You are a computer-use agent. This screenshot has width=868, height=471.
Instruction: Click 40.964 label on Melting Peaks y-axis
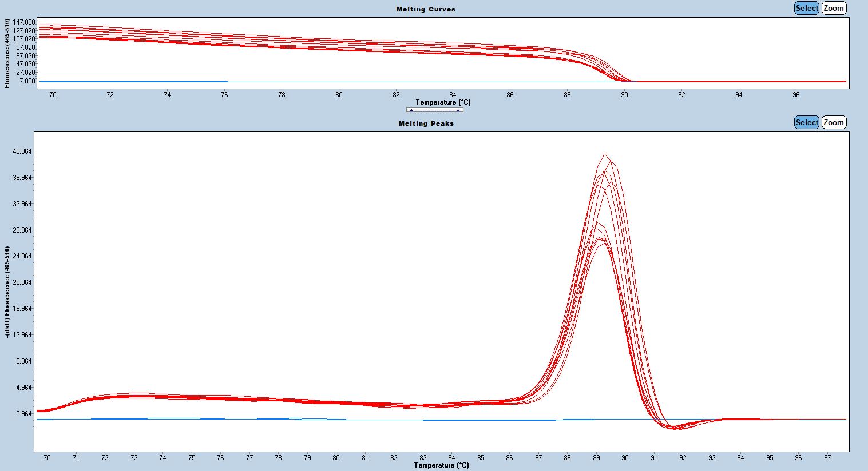(x=22, y=151)
